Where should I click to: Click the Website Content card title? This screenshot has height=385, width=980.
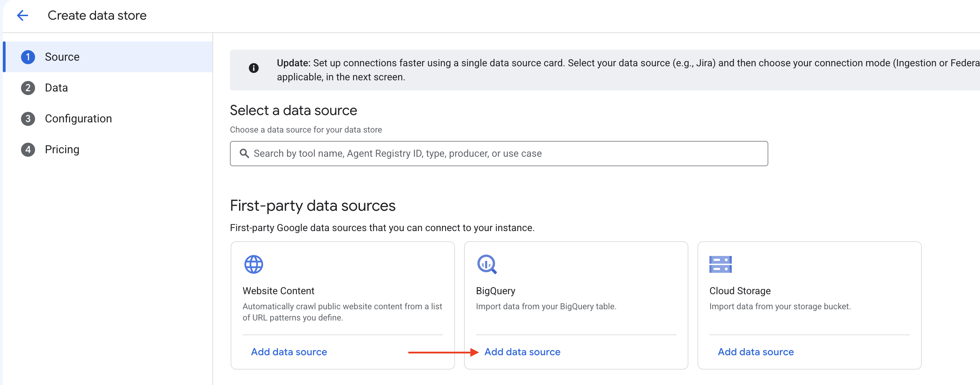(x=278, y=291)
